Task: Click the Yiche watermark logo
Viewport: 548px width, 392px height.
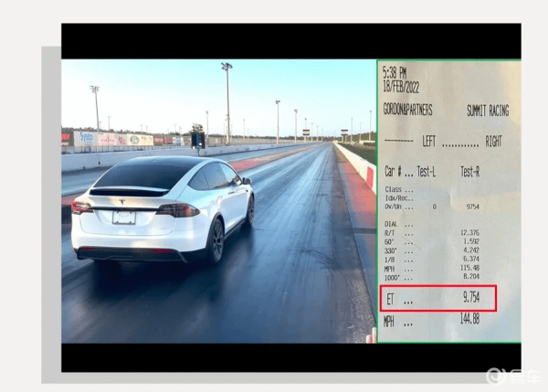Action: point(514,376)
